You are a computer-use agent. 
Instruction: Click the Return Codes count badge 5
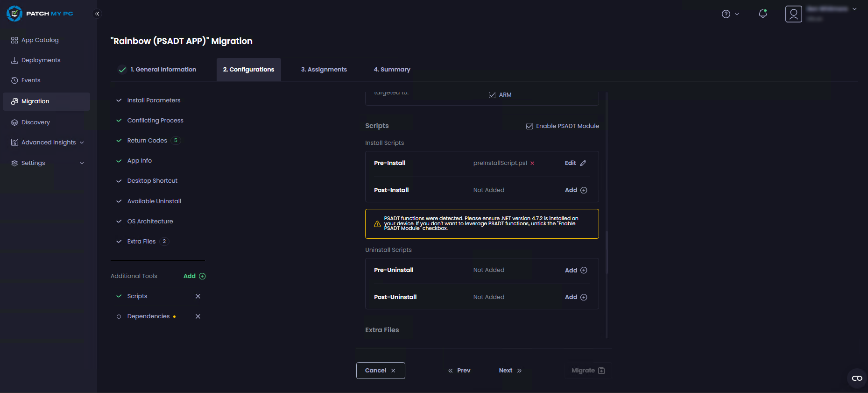coord(176,141)
